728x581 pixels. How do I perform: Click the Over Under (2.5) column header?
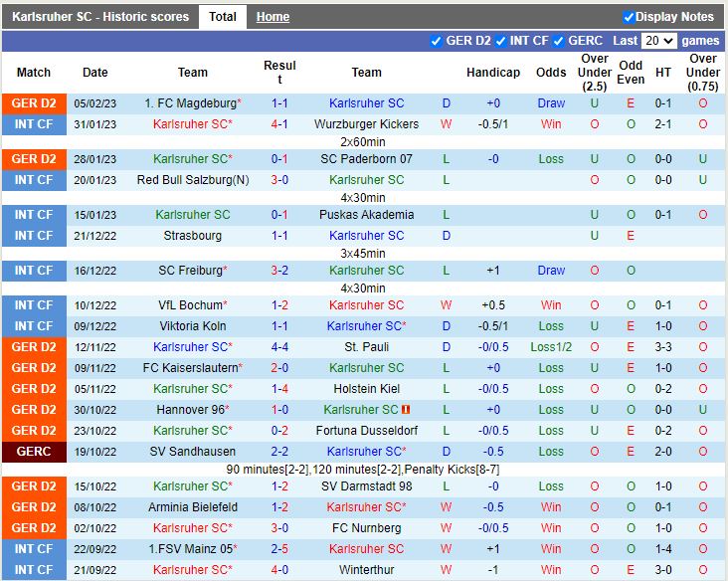[x=595, y=73]
